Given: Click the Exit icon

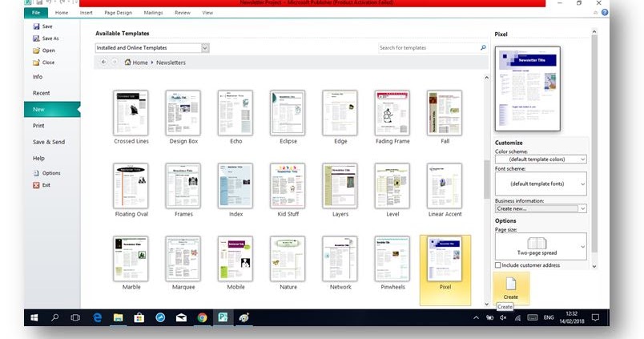Looking at the screenshot, I should (36, 185).
